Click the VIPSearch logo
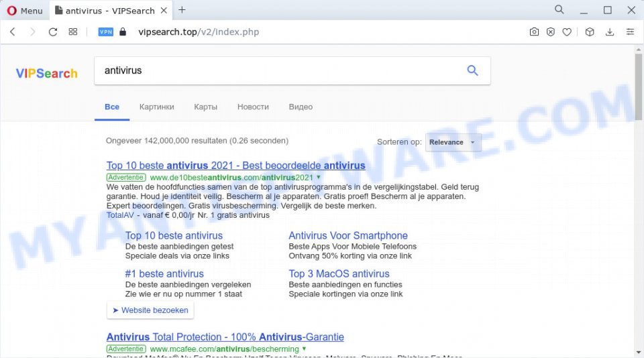The height and width of the screenshot is (358, 644). point(46,73)
